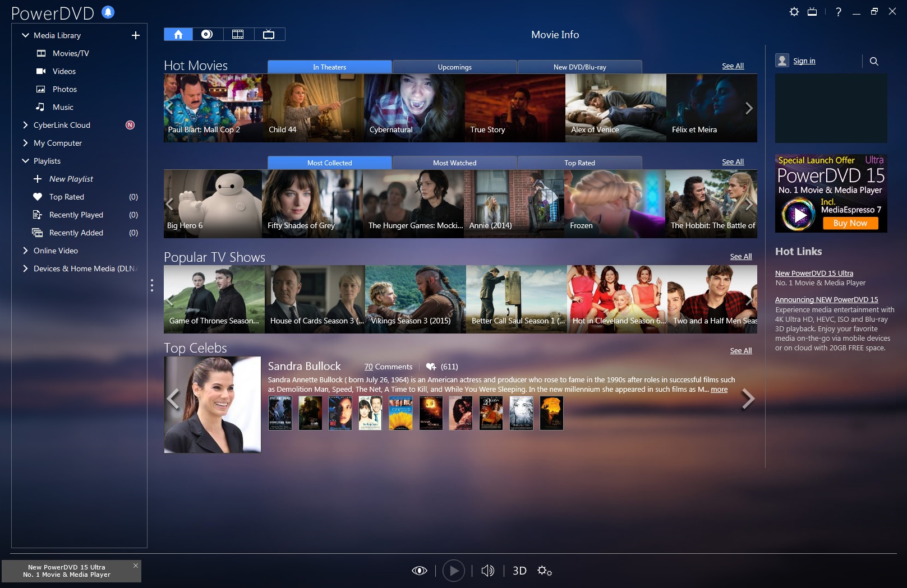907x588 pixels.
Task: Select the film strip tab icon
Action: [238, 34]
